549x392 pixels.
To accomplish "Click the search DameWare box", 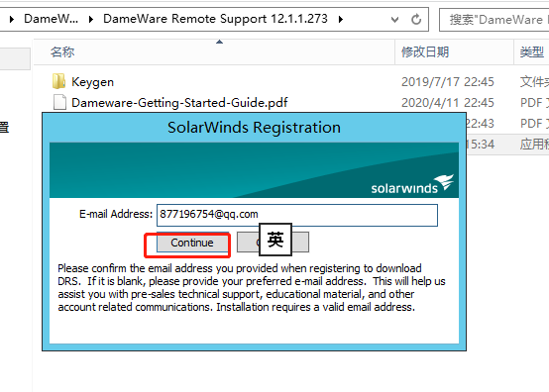I will (x=494, y=20).
